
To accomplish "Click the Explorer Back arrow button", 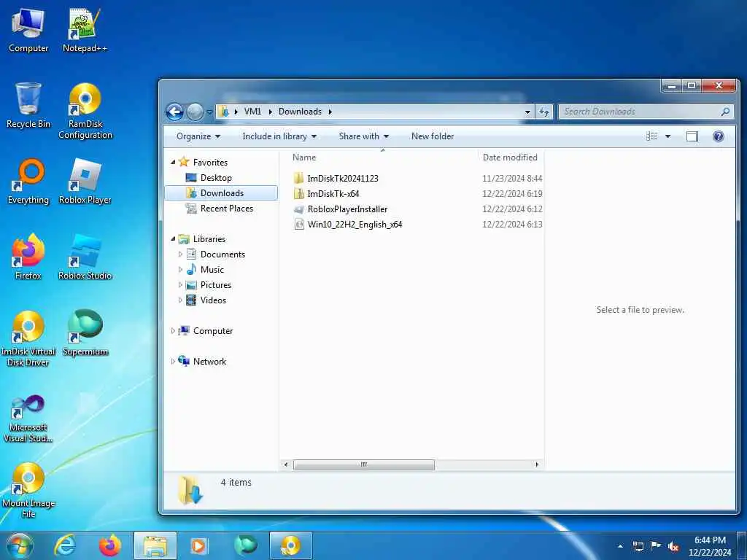I will 174,112.
